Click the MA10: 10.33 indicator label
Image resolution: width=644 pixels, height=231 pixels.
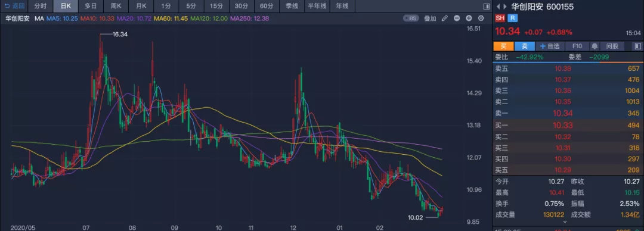click(x=97, y=18)
